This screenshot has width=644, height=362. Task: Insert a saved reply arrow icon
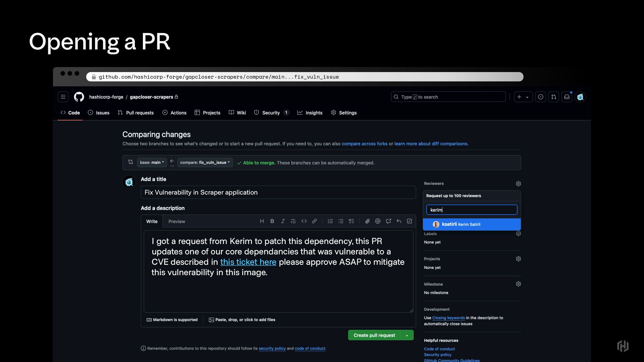[x=399, y=221]
